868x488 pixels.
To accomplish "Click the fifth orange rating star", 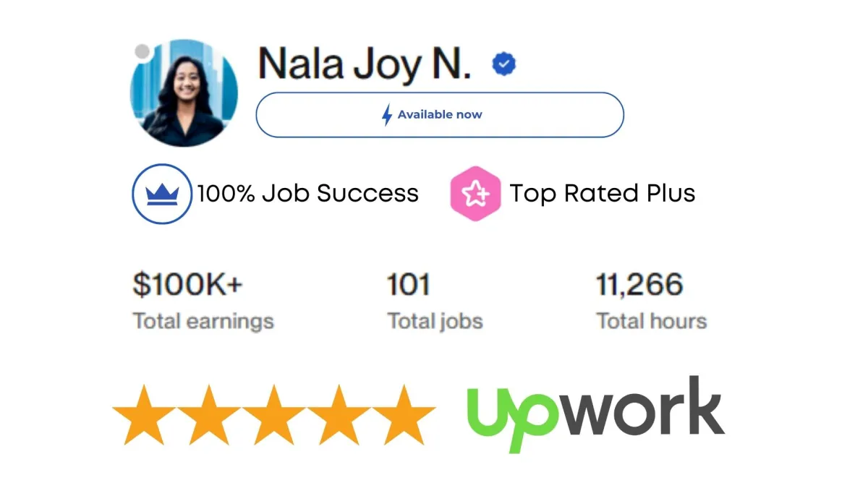I will pos(404,414).
